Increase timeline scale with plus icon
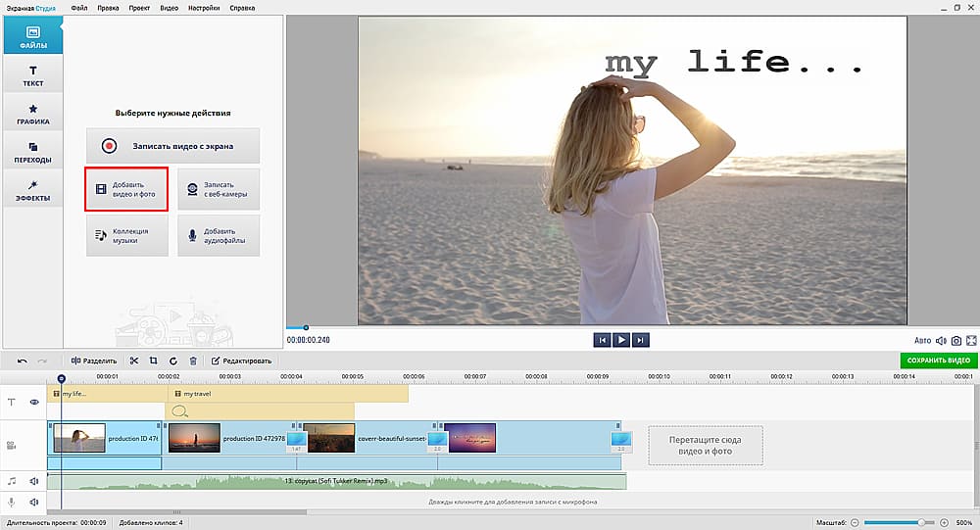The width and height of the screenshot is (980, 530). [x=945, y=522]
